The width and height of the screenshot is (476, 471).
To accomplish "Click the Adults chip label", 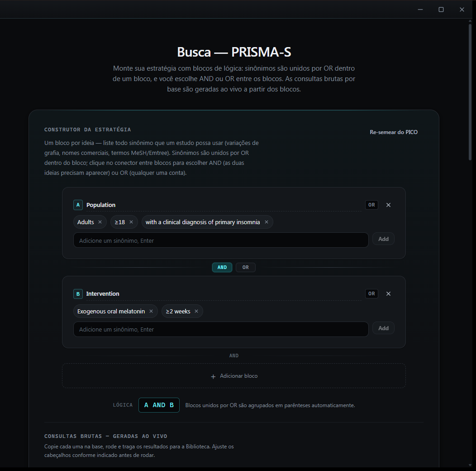I will [86, 222].
